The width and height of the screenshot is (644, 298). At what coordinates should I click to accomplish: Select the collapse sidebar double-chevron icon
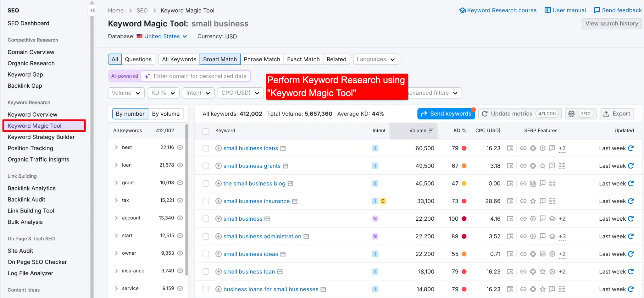92,10
